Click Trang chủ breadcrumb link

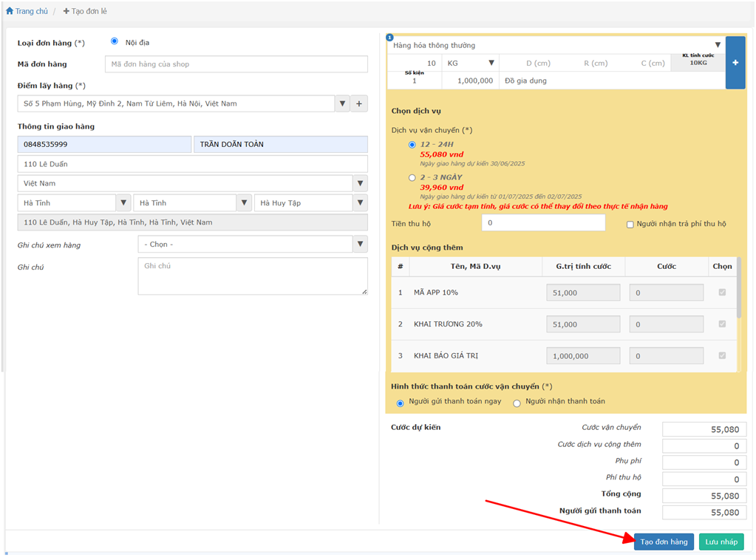tap(31, 11)
